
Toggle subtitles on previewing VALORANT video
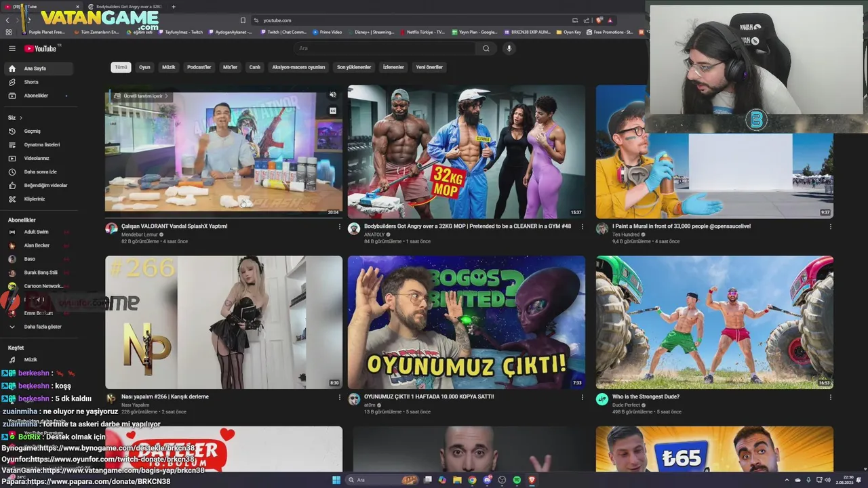[x=332, y=110]
